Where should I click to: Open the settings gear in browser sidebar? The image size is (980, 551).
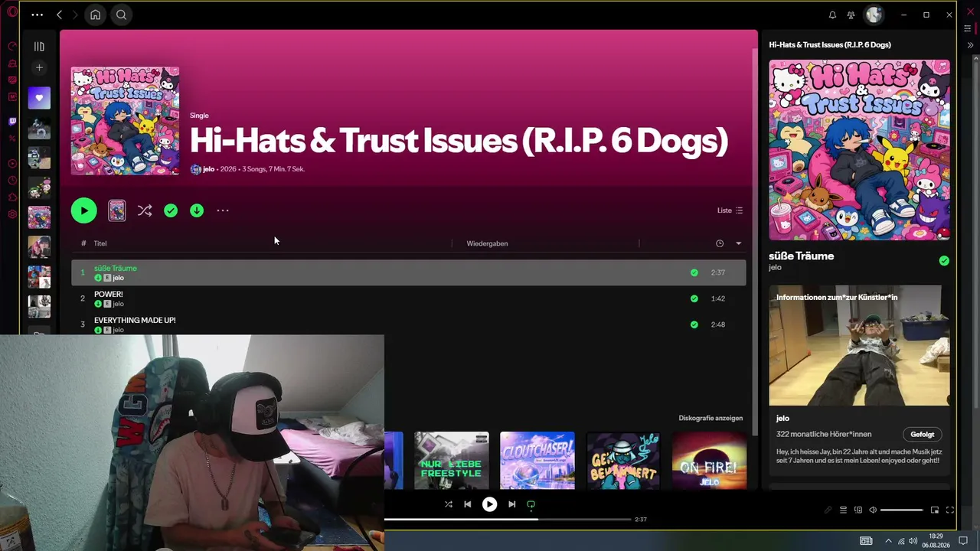[12, 214]
